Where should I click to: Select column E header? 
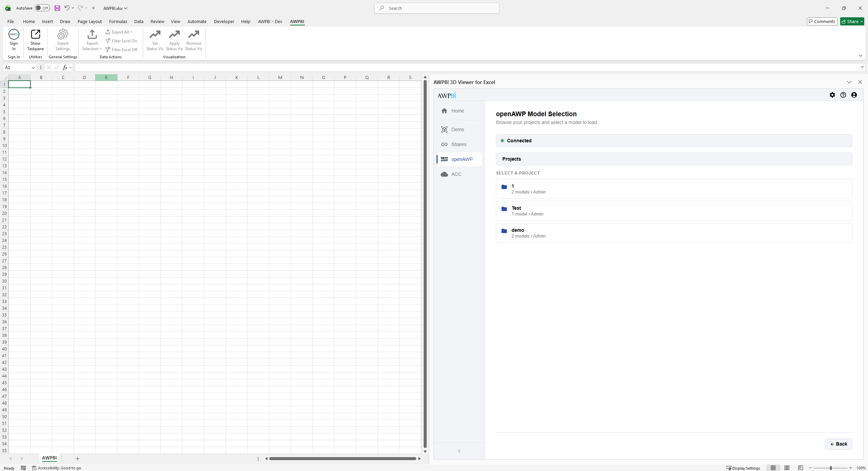(x=106, y=77)
